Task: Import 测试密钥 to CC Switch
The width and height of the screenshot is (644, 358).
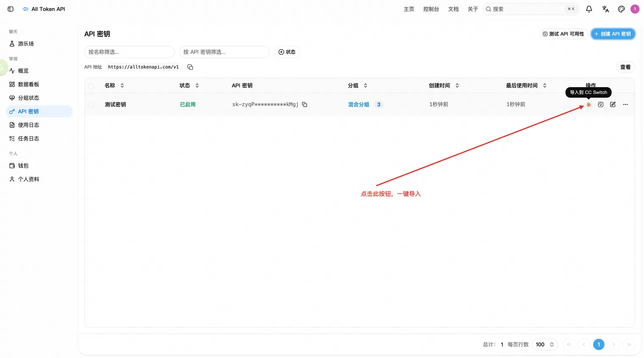Action: (588, 105)
